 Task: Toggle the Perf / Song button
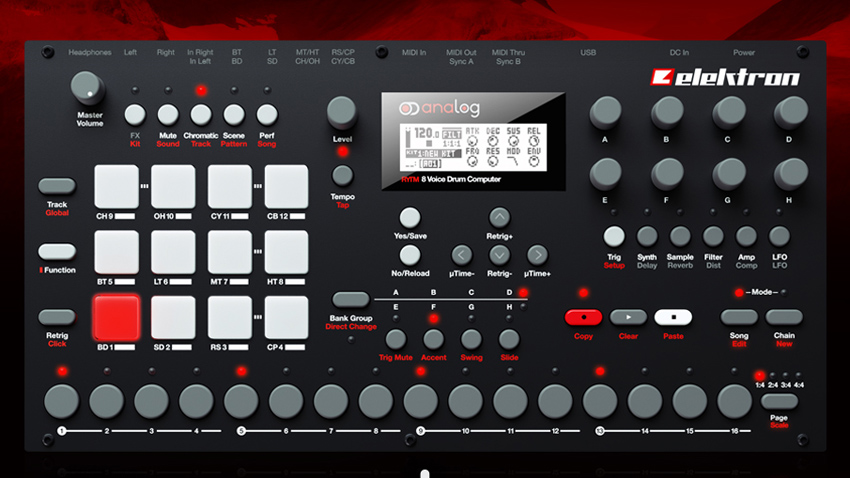(267, 115)
